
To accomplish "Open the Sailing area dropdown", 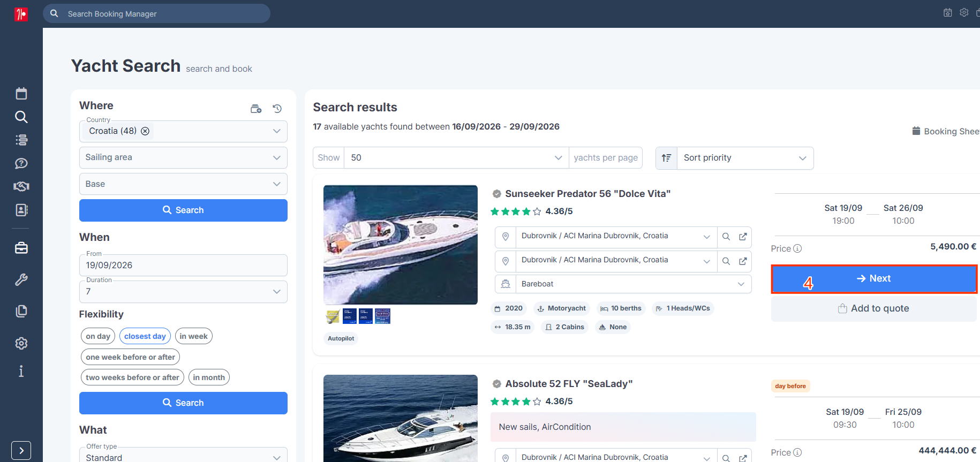I will [x=183, y=158].
